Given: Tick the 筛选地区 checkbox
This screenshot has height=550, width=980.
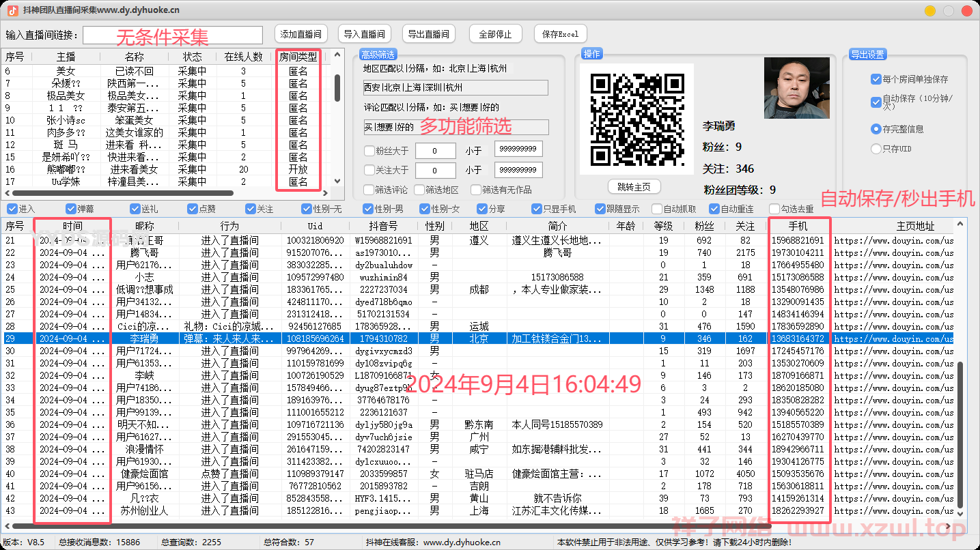Looking at the screenshot, I should tap(420, 190).
